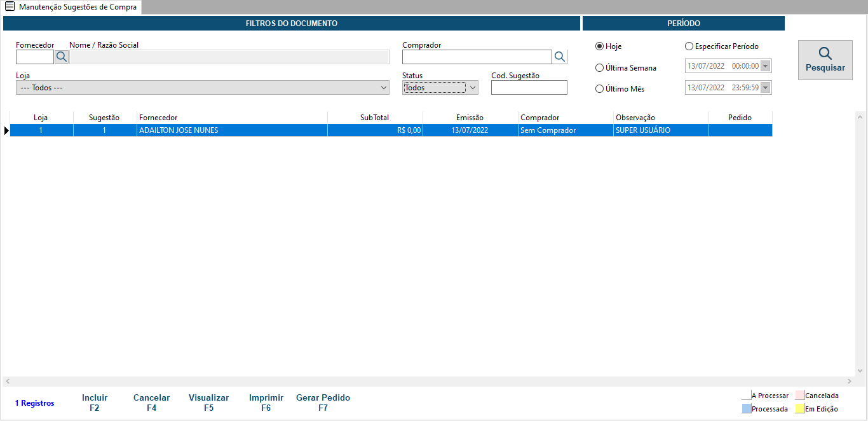
Task: Sort by the Fornecedor column header
Action: 232,118
